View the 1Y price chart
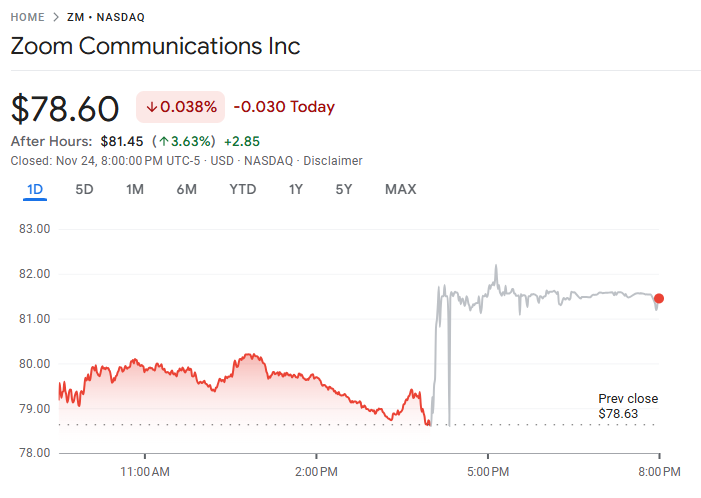 point(296,189)
